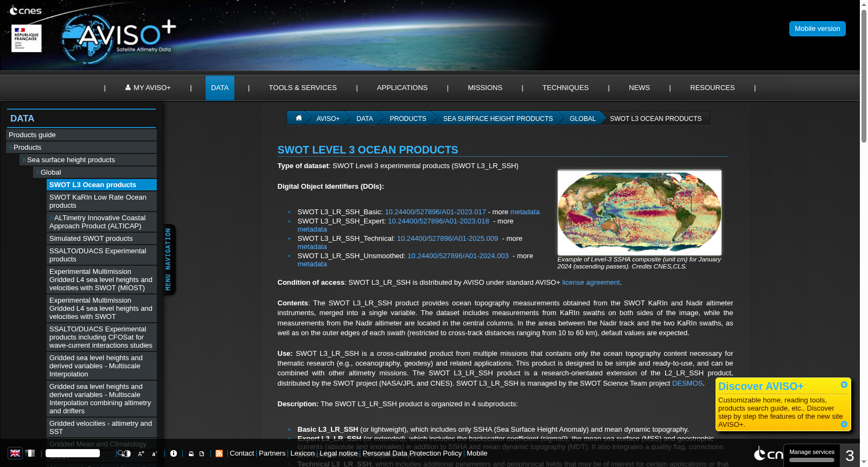Open the TECHNIQUES menu
The image size is (868, 467).
[565, 88]
